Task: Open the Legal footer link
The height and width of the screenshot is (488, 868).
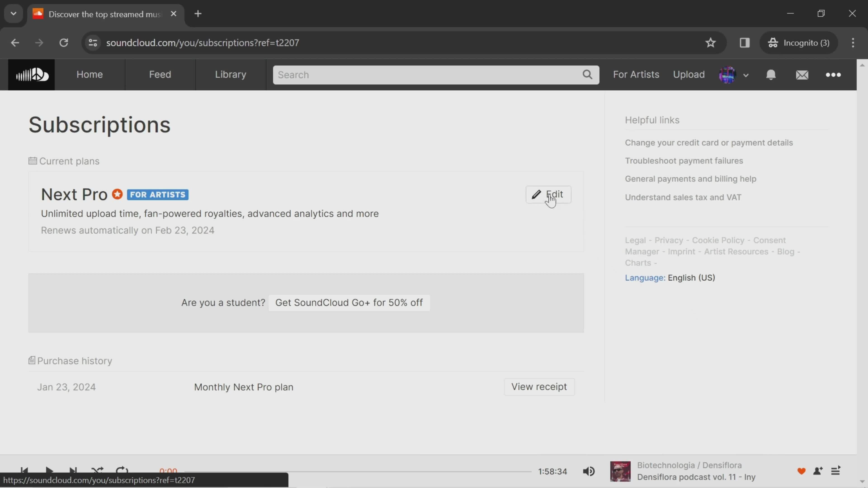Action: point(635,240)
